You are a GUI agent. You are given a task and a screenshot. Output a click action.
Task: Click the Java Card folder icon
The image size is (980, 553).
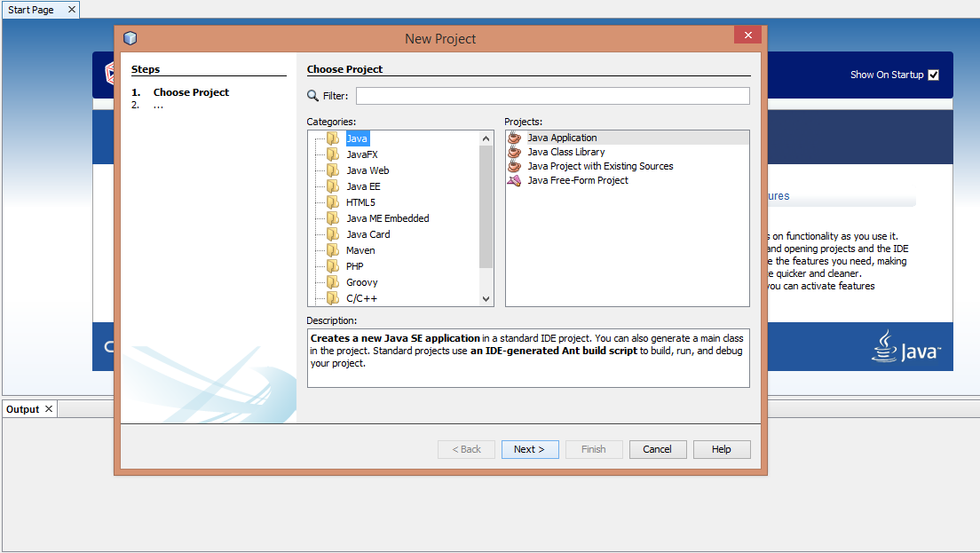coord(333,234)
